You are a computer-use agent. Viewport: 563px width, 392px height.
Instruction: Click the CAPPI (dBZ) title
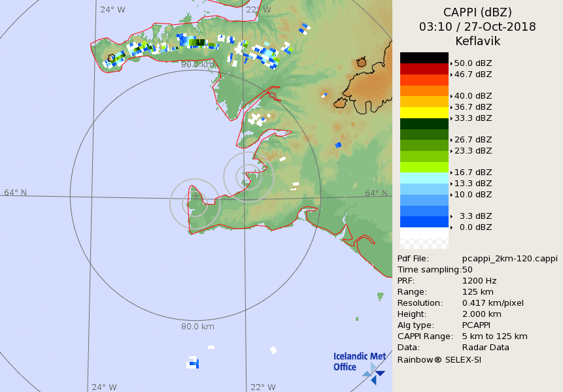point(477,12)
